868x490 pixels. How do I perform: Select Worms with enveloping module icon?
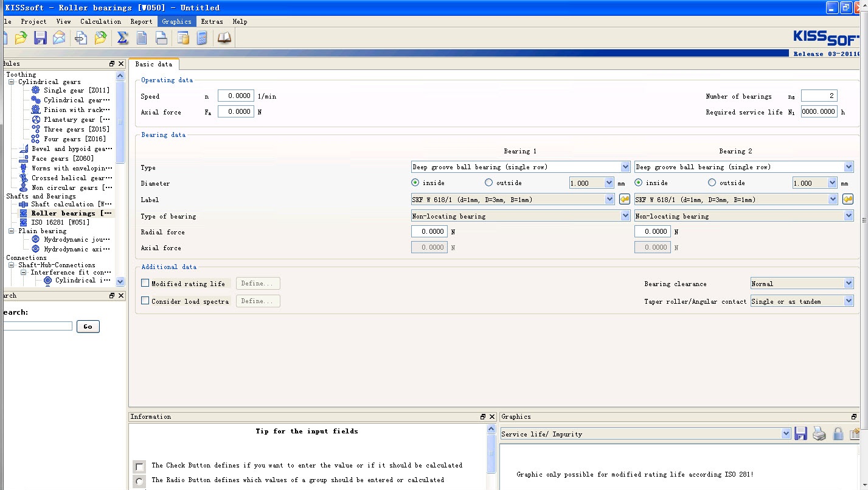[x=24, y=168]
